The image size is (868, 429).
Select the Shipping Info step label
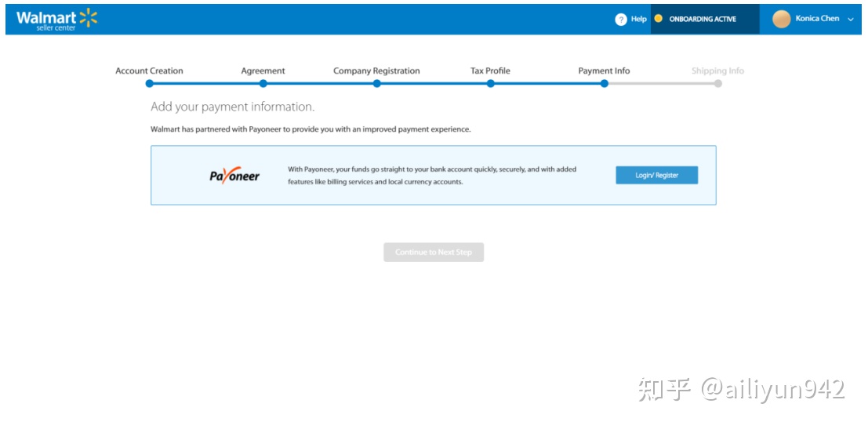tap(717, 71)
